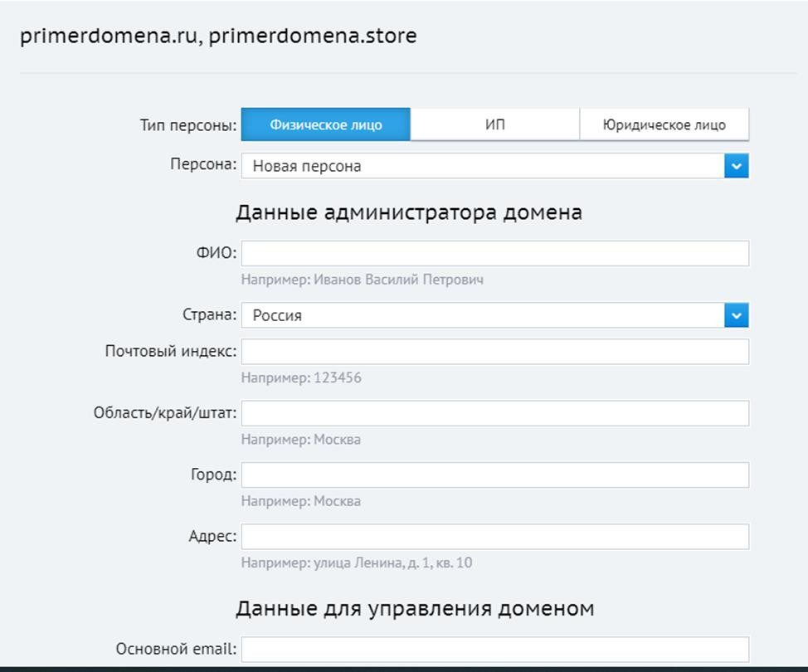Click the blue arrow icon on Персона selector

[736, 166]
